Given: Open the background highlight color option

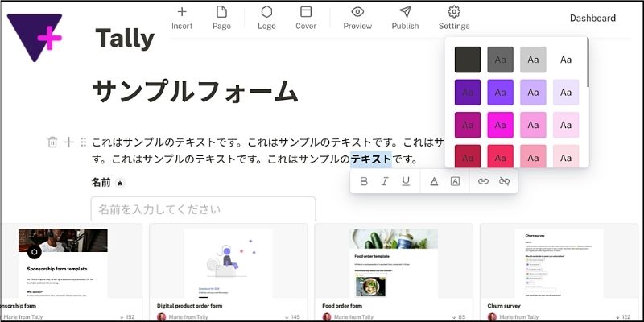Looking at the screenshot, I should pyautogui.click(x=455, y=181).
